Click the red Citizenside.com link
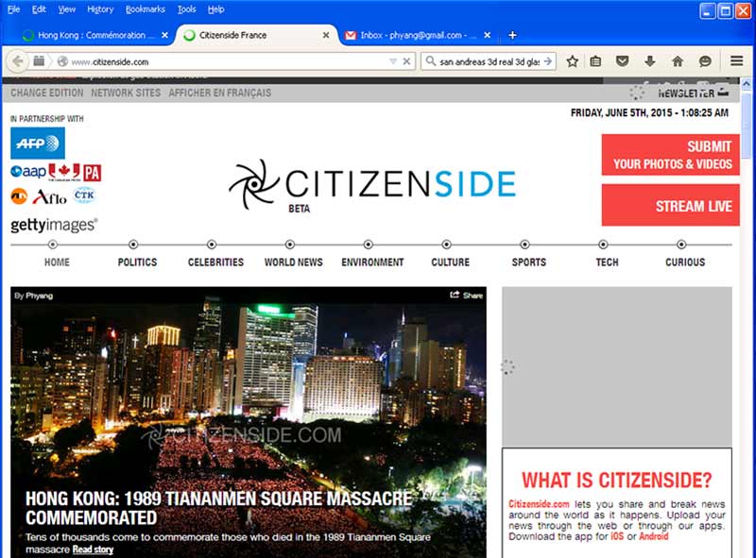Image resolution: width=756 pixels, height=558 pixels. [x=539, y=504]
